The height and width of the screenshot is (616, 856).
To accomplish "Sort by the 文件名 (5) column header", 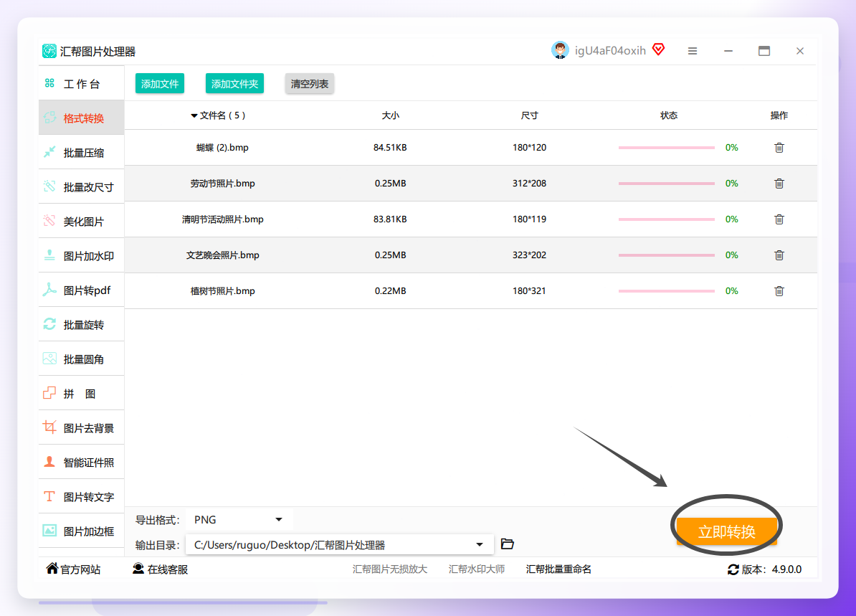I will click(x=218, y=115).
